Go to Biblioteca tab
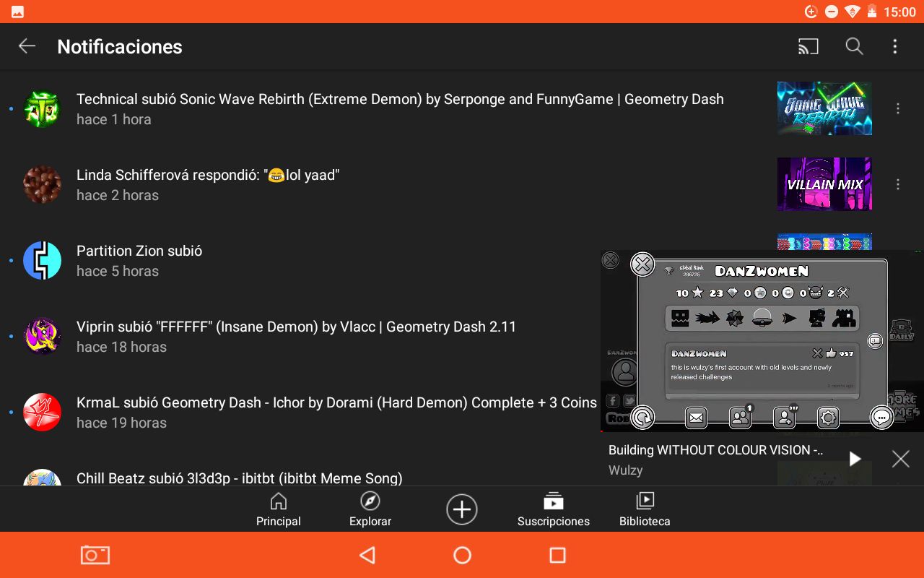924x578 pixels. tap(645, 509)
